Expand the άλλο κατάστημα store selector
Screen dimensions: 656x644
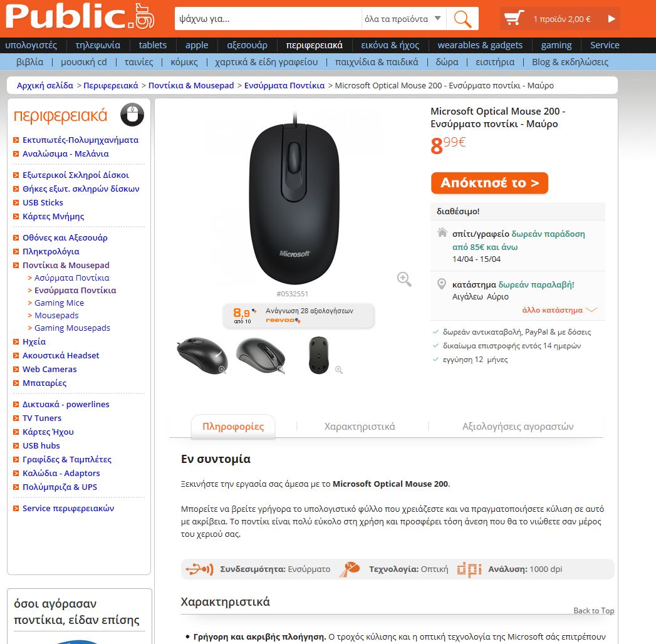560,310
